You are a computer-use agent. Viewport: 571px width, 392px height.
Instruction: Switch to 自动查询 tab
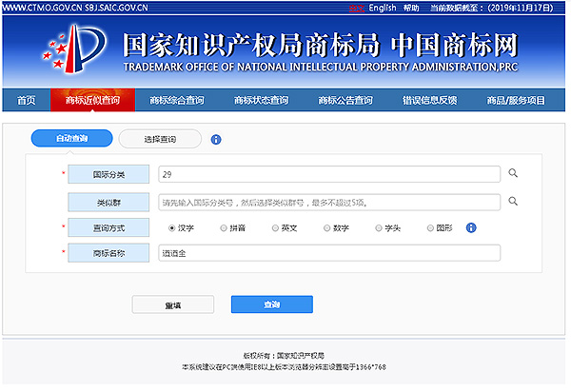click(x=71, y=138)
